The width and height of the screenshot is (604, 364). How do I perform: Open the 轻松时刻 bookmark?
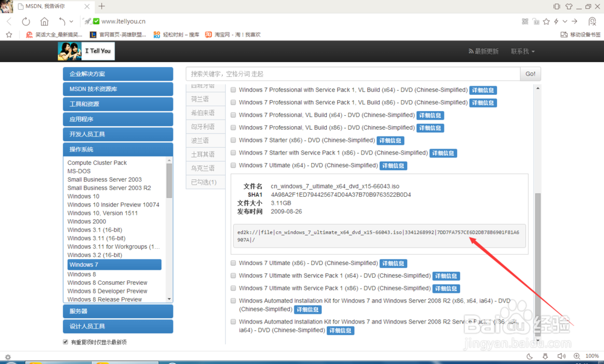[176, 34]
